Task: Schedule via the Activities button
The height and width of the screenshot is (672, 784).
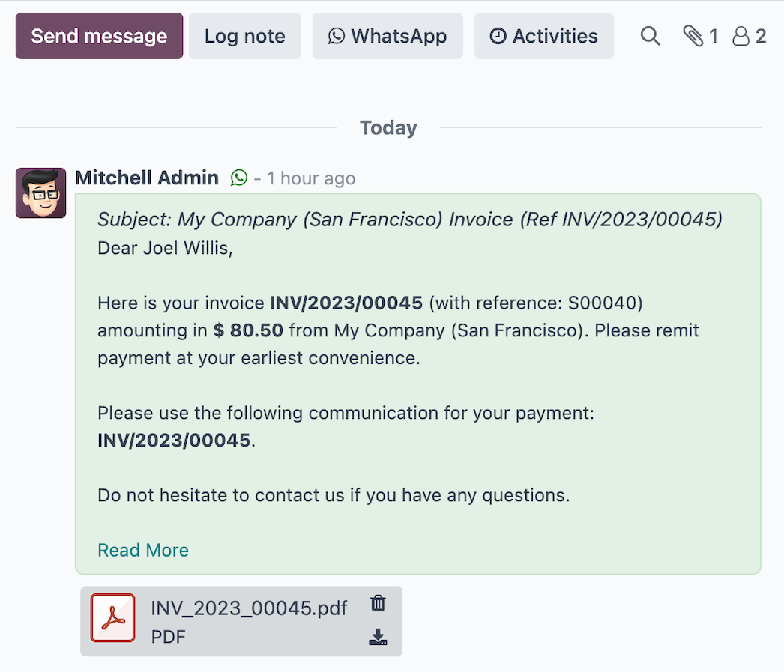Action: [x=543, y=36]
